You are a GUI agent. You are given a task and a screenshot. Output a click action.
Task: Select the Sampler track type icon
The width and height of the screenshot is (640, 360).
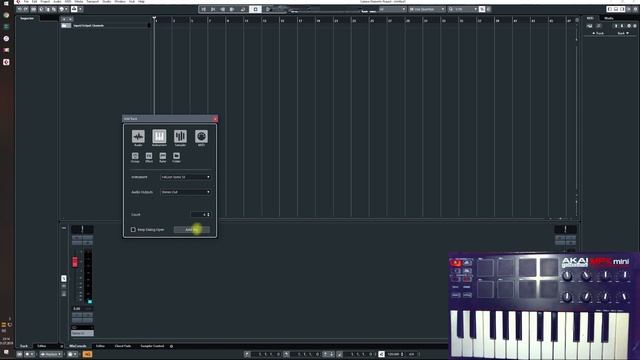coord(180,136)
